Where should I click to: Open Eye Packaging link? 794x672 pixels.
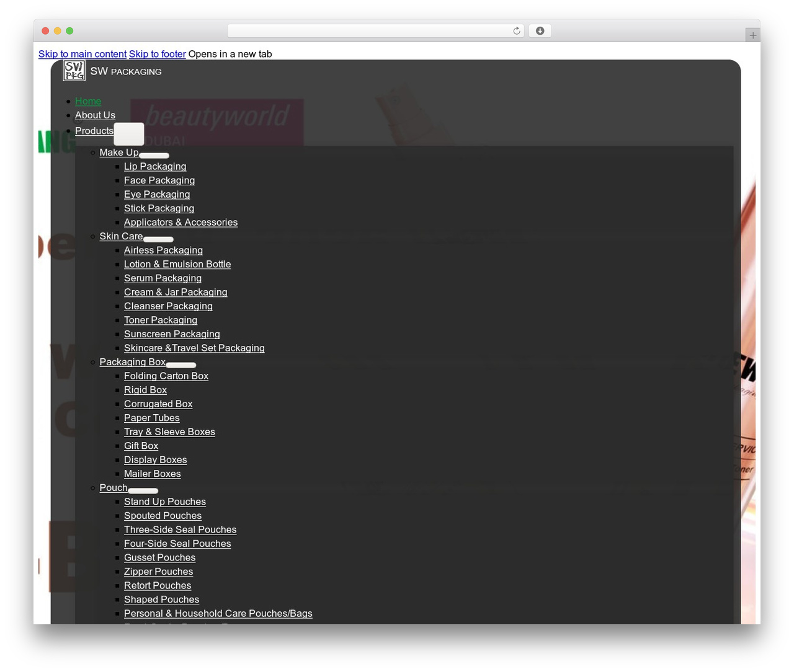[x=157, y=194]
